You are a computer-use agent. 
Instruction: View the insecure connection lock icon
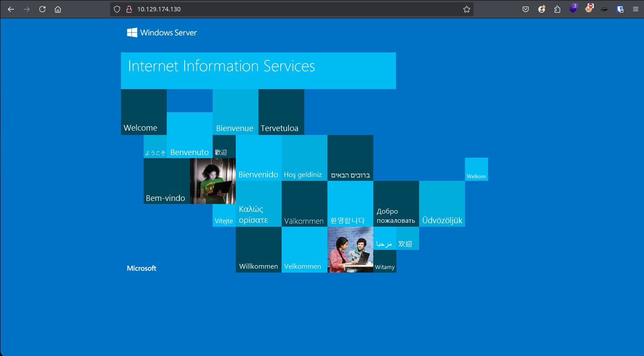click(x=129, y=9)
